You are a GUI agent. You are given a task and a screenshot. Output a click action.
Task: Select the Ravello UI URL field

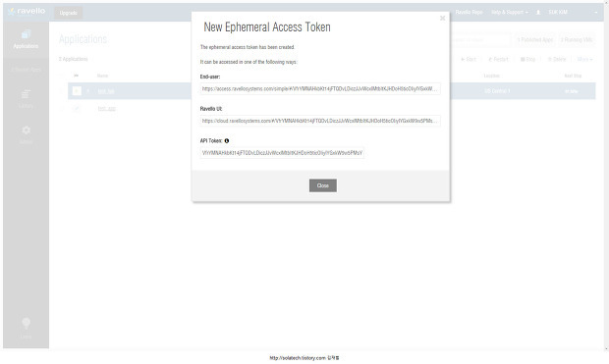[x=320, y=121]
